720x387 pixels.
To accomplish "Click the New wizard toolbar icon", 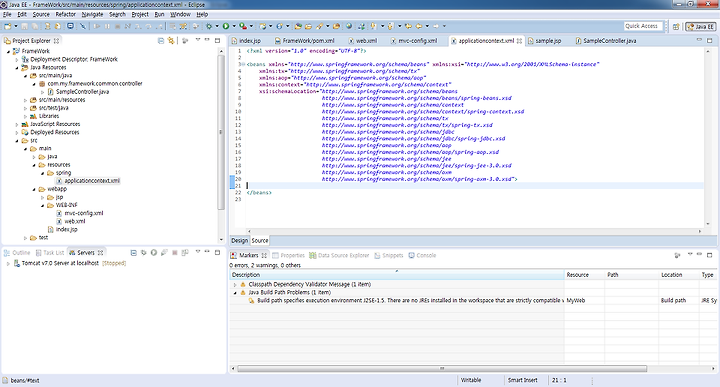I will tap(8, 26).
